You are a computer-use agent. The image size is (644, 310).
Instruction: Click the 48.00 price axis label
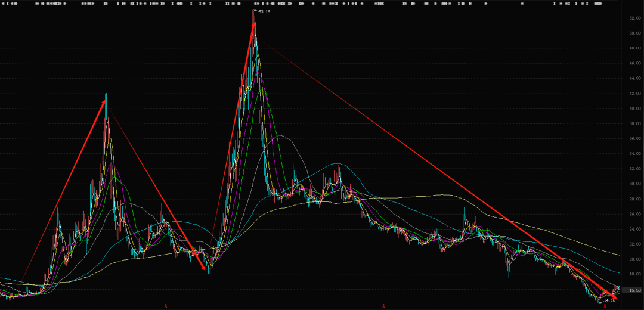pyautogui.click(x=635, y=48)
